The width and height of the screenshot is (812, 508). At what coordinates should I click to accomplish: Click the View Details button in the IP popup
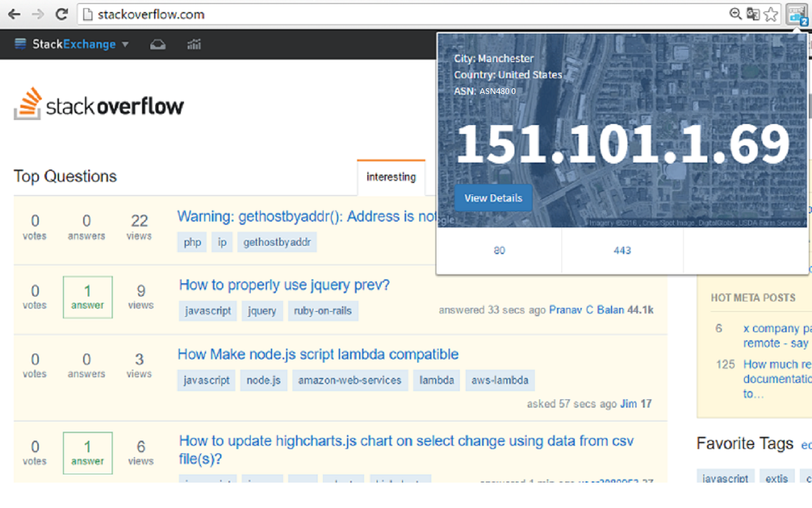pos(493,197)
